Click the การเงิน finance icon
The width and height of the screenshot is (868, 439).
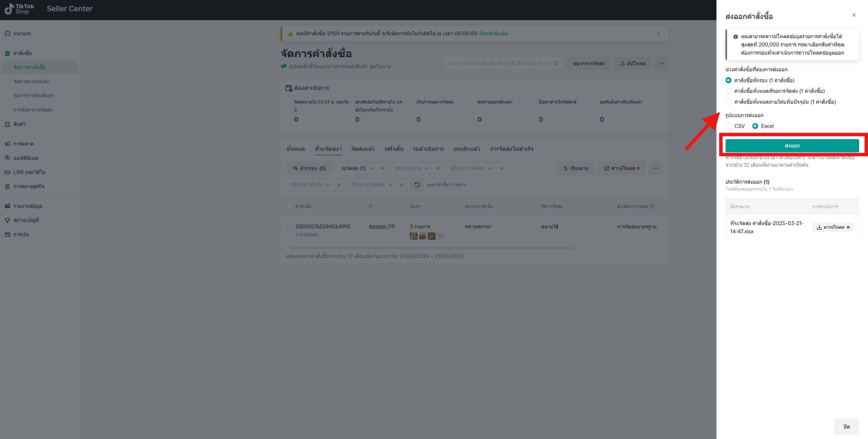click(x=7, y=234)
